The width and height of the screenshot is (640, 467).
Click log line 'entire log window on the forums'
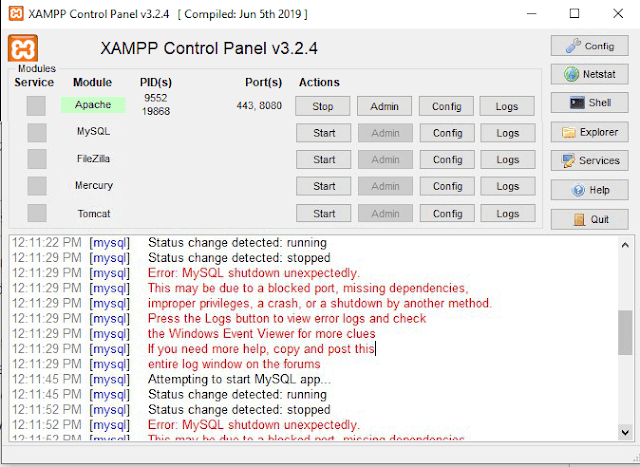tap(234, 364)
